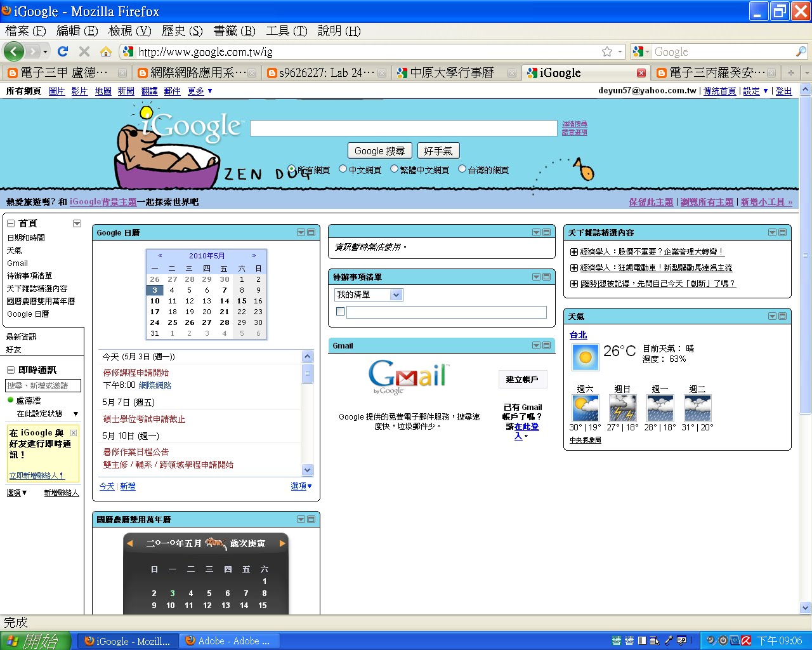This screenshot has width=812, height=650.
Task: Click the Gmail logo image
Action: [409, 377]
